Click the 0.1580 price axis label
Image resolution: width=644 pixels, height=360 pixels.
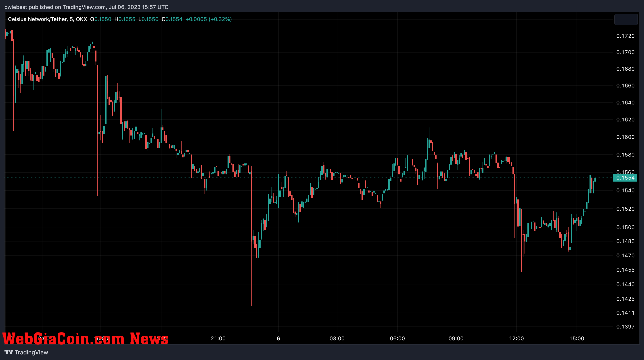click(x=625, y=155)
